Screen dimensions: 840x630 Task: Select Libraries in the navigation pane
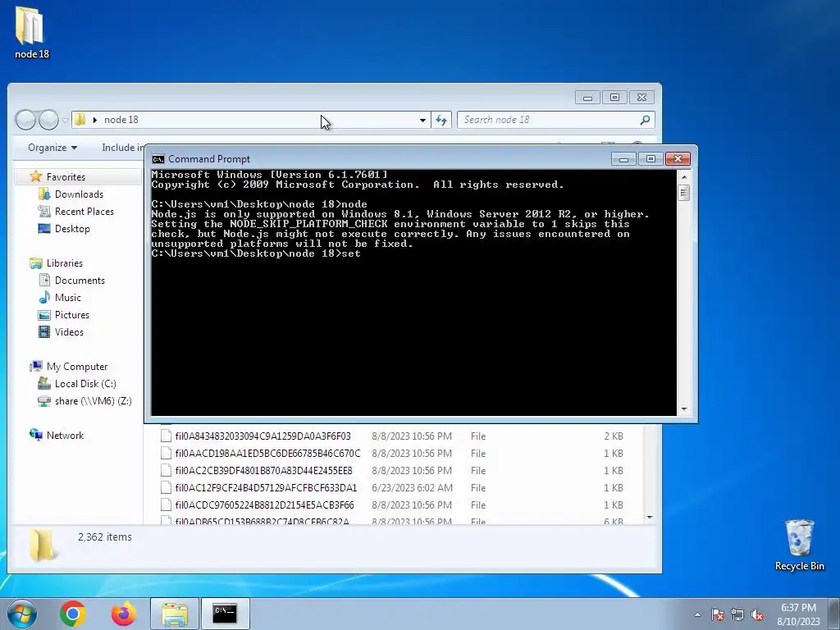coord(64,263)
